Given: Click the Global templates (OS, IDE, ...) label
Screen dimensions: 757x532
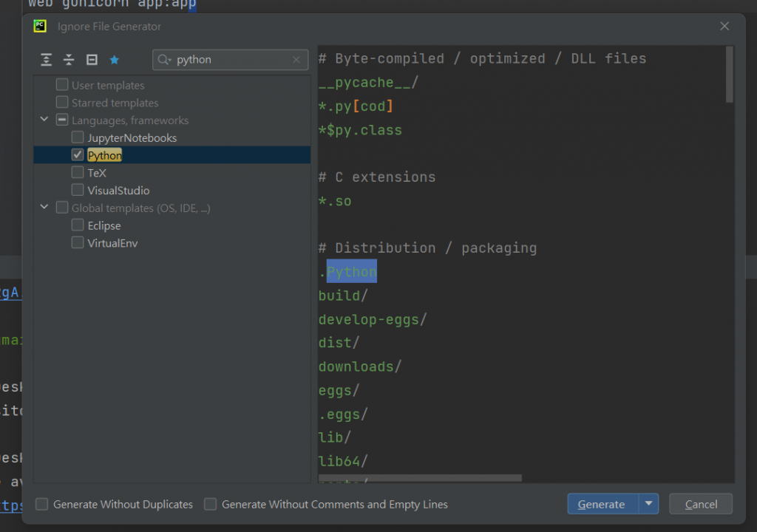Looking at the screenshot, I should click(x=141, y=208).
